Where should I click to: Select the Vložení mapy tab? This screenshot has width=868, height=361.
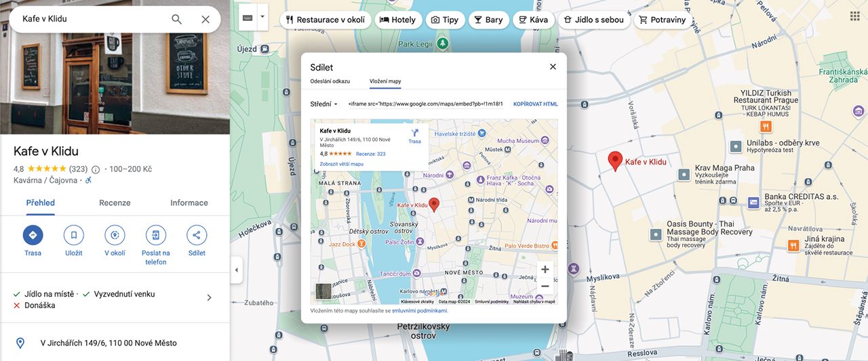385,81
